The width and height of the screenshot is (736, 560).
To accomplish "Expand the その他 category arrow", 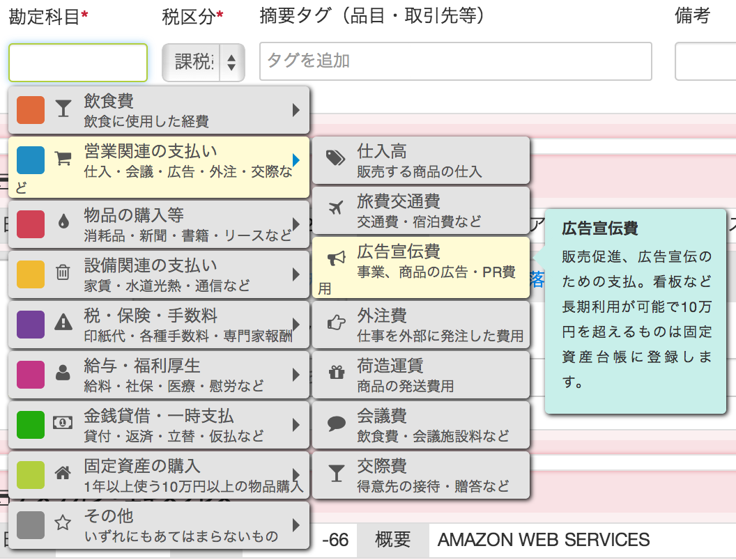I will coord(296,524).
